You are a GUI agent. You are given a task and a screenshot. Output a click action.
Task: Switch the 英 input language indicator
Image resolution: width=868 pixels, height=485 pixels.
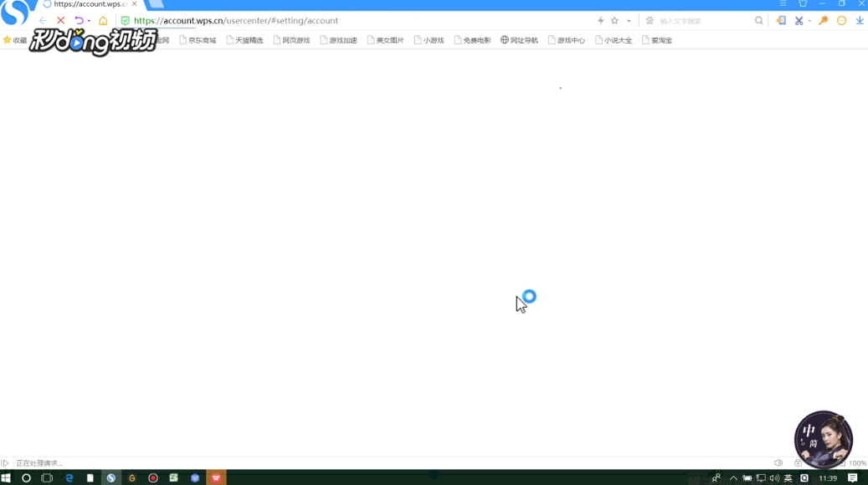(x=788, y=478)
